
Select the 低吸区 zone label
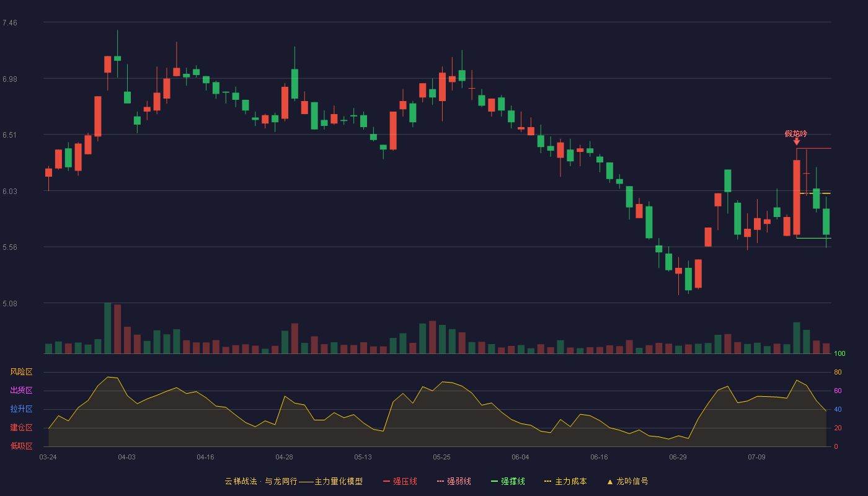(21, 446)
